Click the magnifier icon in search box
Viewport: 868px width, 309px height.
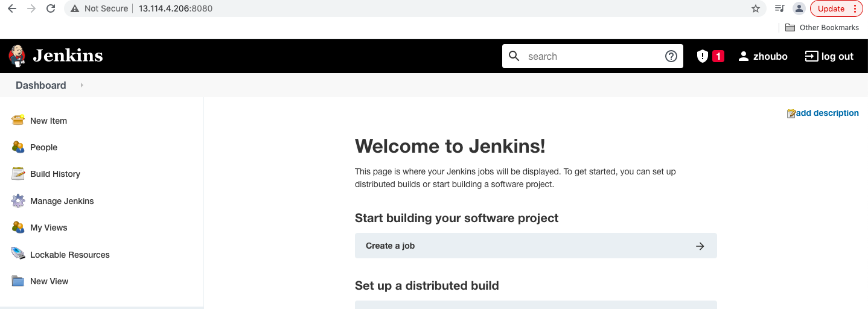514,56
